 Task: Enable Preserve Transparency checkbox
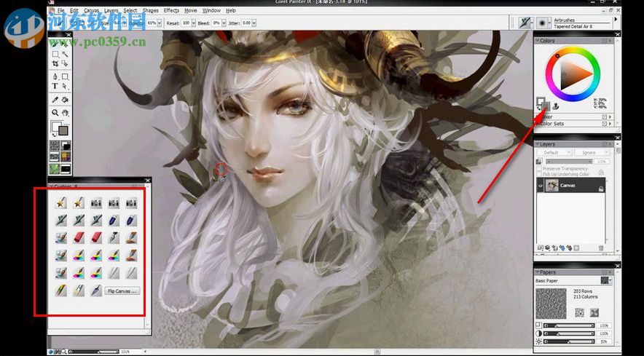point(538,169)
